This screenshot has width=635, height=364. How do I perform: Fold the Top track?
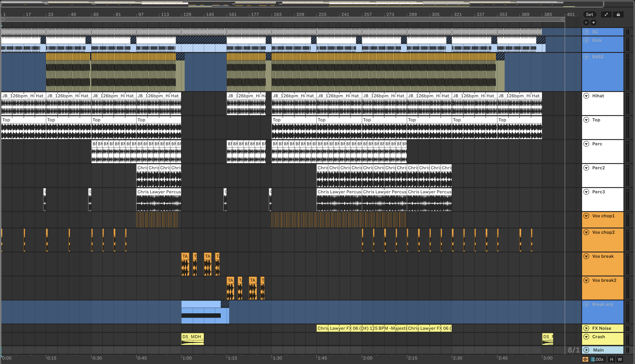(586, 120)
